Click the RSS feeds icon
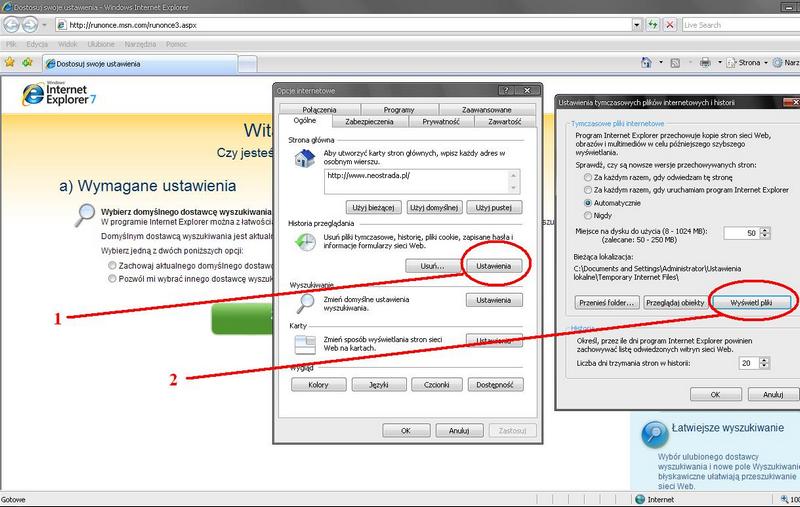This screenshot has height=507, width=800. (x=673, y=63)
